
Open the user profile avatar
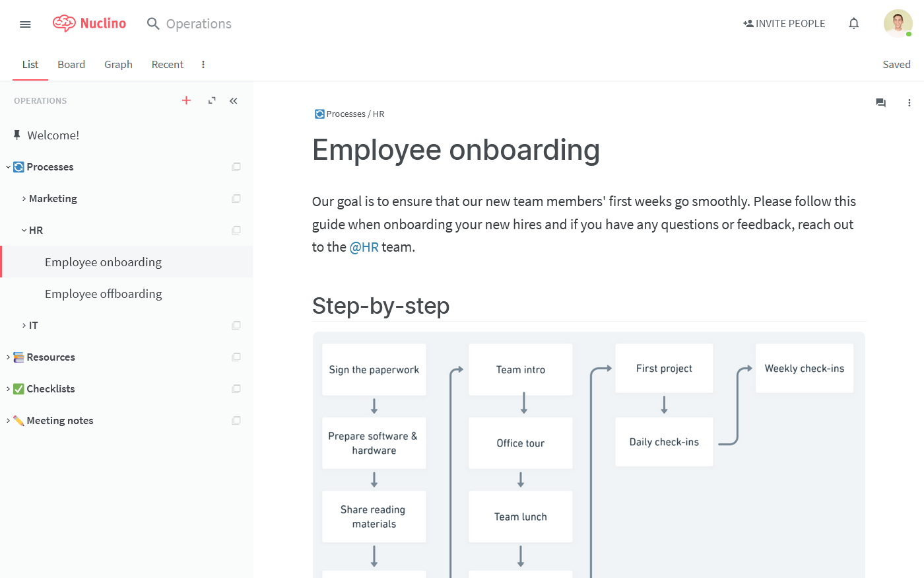pyautogui.click(x=898, y=23)
